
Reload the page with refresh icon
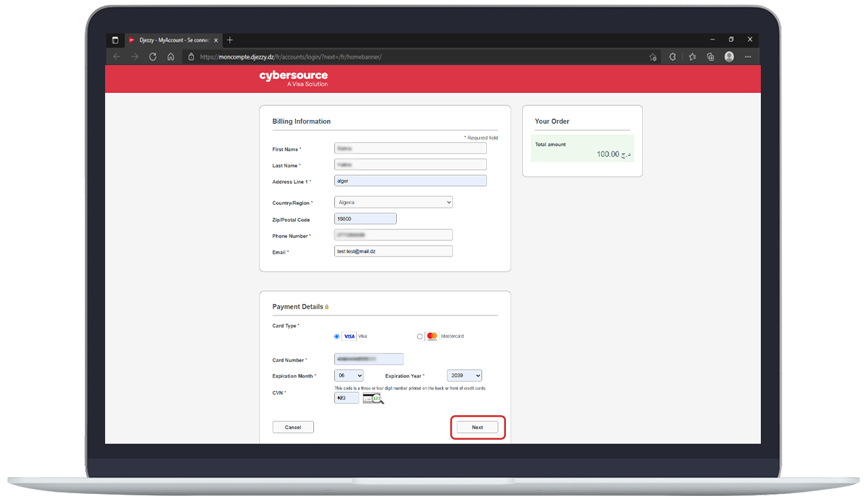[x=153, y=57]
